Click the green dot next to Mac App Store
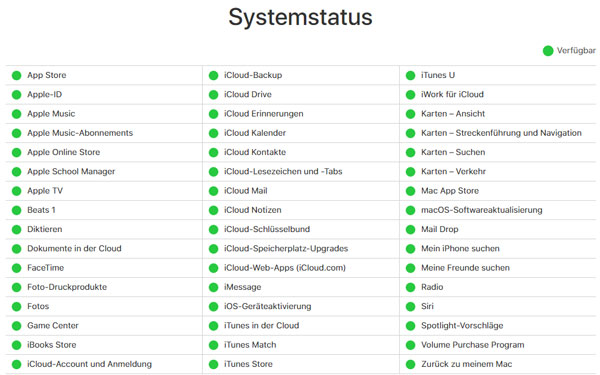 411,191
